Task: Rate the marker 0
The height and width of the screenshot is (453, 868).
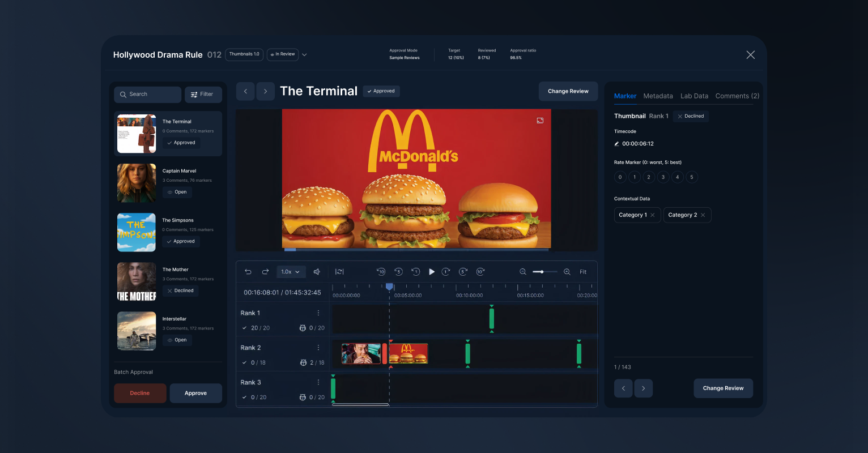Action: coord(620,177)
